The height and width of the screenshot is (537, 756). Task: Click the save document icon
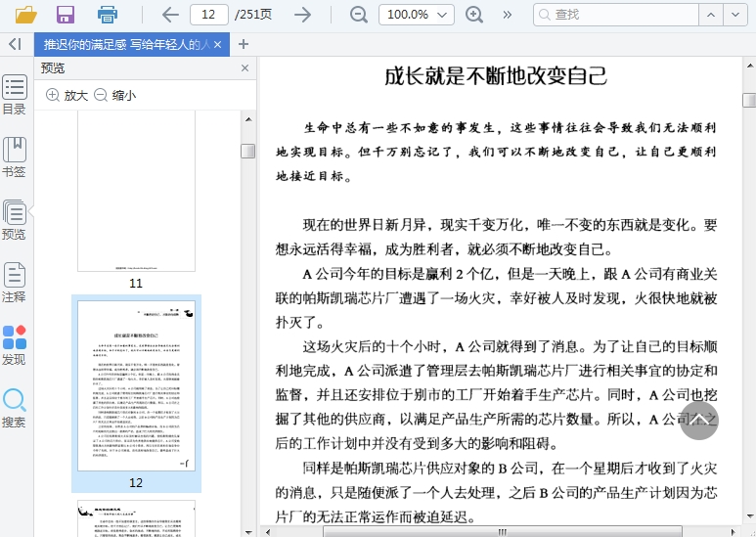(66, 15)
